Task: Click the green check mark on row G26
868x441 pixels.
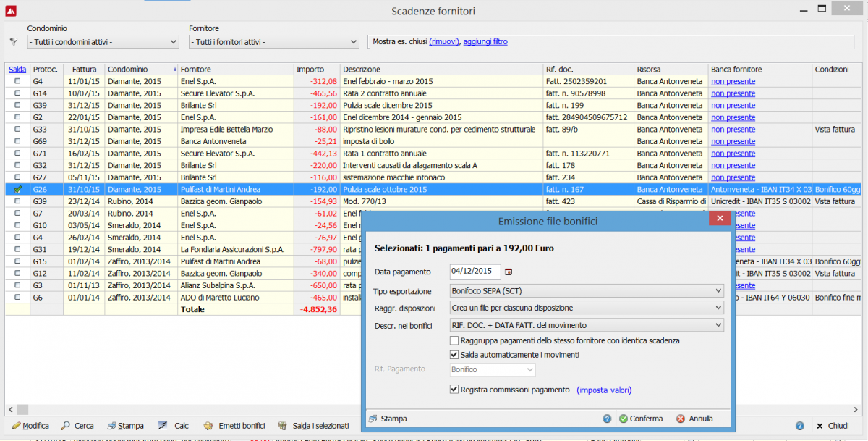Action: (x=17, y=189)
